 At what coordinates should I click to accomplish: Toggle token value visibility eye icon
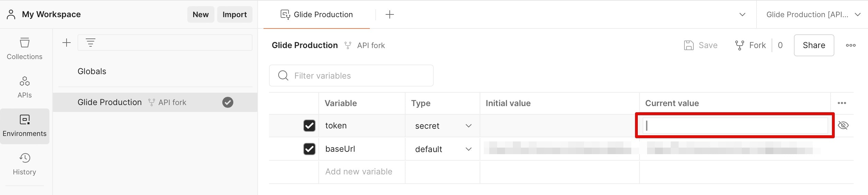coord(843,126)
